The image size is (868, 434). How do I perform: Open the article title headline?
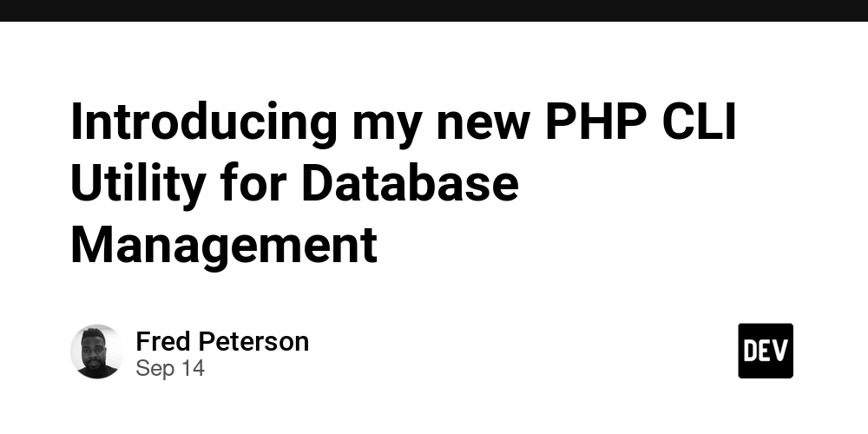[x=404, y=183]
